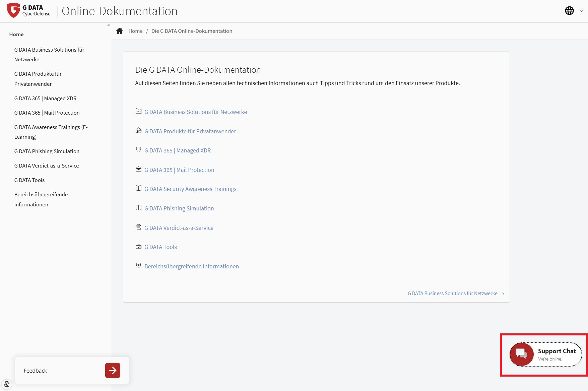Click the Support Chat bubble icon
588x391 pixels.
521,354
